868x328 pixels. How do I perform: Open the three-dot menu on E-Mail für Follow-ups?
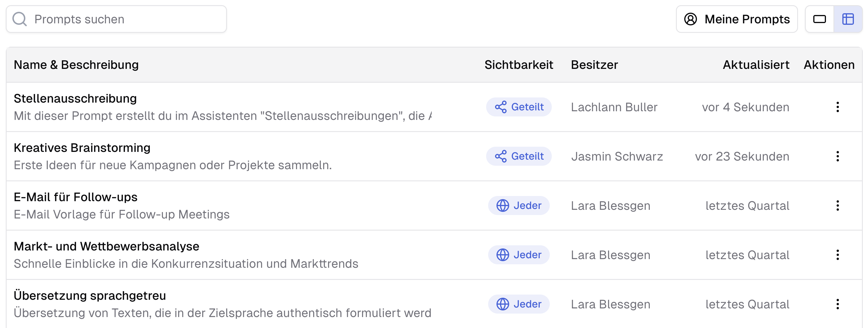pos(838,205)
